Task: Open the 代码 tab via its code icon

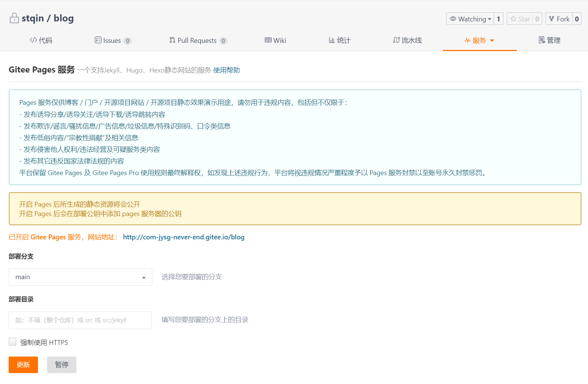Action: [x=33, y=40]
